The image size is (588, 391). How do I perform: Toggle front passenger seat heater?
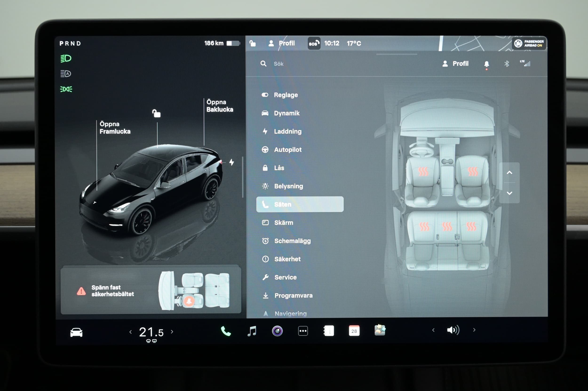pyautogui.click(x=473, y=172)
